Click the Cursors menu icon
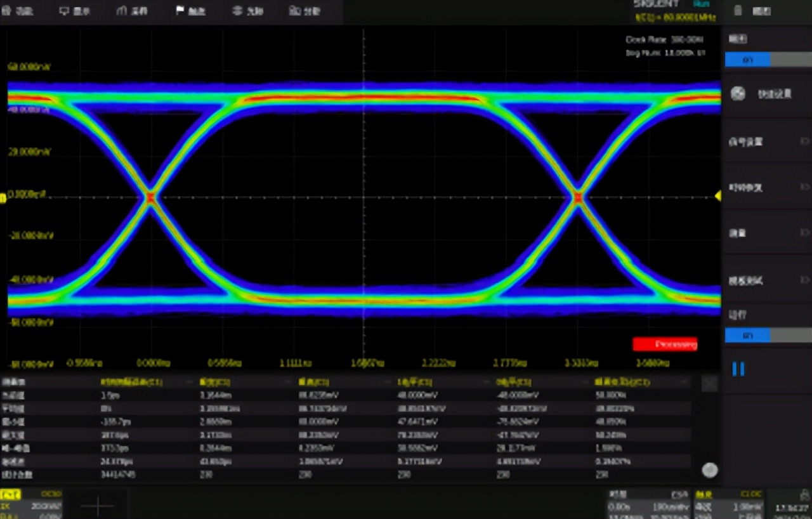Viewport: 812px width, 519px height. pos(238,11)
